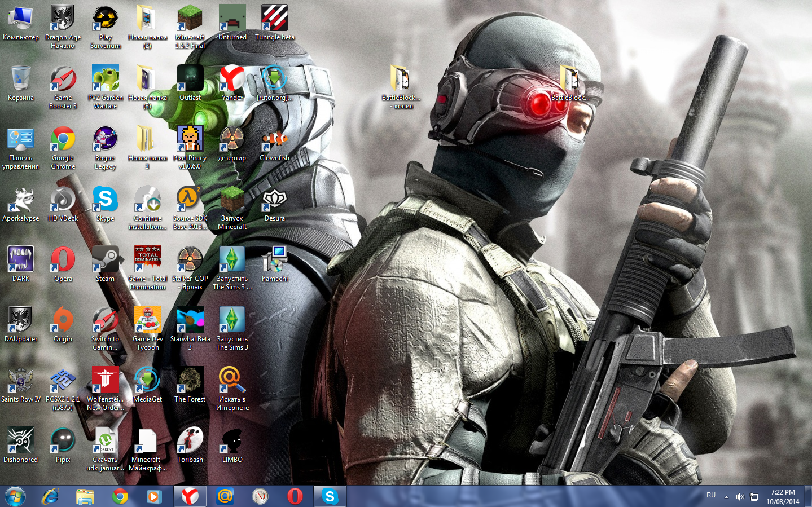This screenshot has width=812, height=507.
Task: Open Stalker-COP Ярлык shortcut
Action: pyautogui.click(x=190, y=268)
